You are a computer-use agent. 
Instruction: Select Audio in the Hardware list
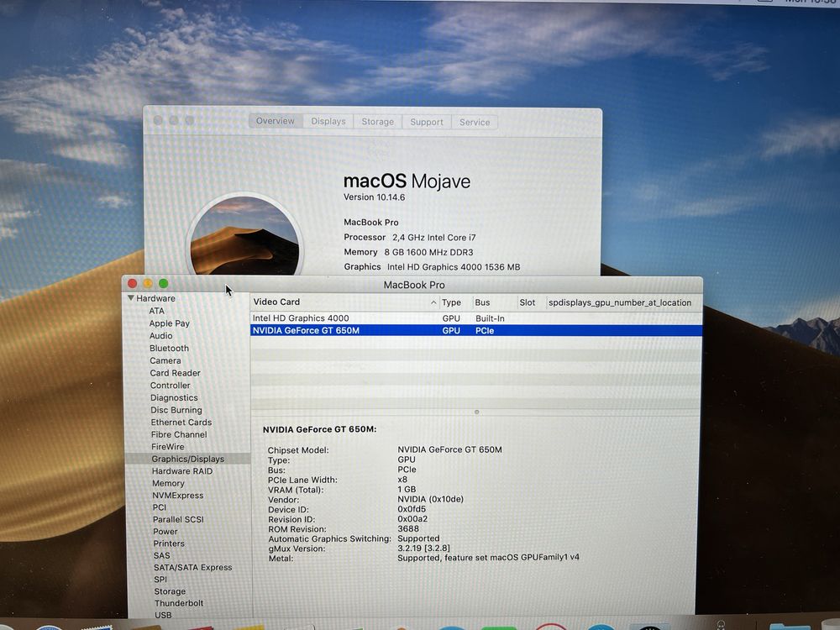[160, 335]
